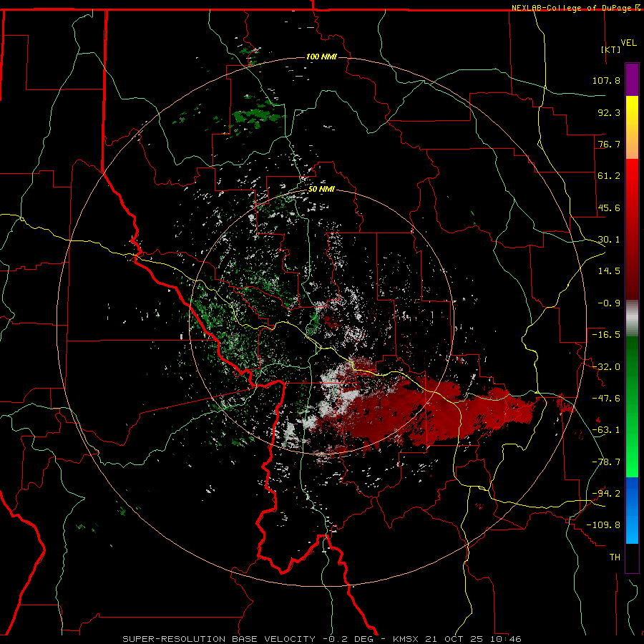644x644 pixels.
Task: Click the -94.2 legend value
Action: [x=606, y=493]
